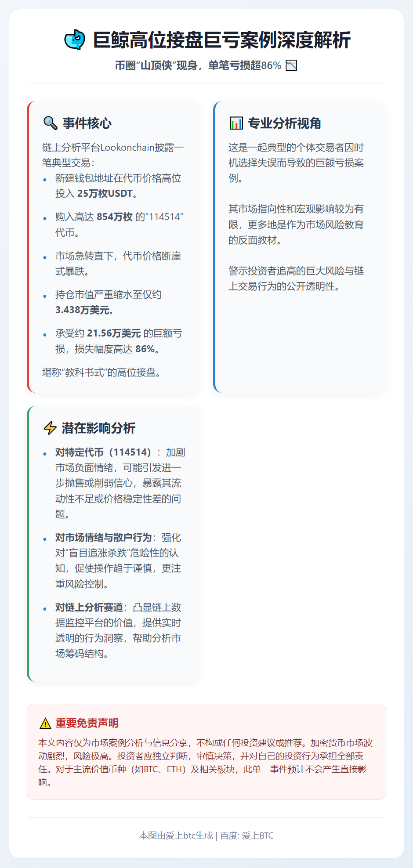Screen dimensions: 413x868
Task: Click the text 链上分析平台Lookonchain披露一笔典型交易
Action: pos(112,155)
